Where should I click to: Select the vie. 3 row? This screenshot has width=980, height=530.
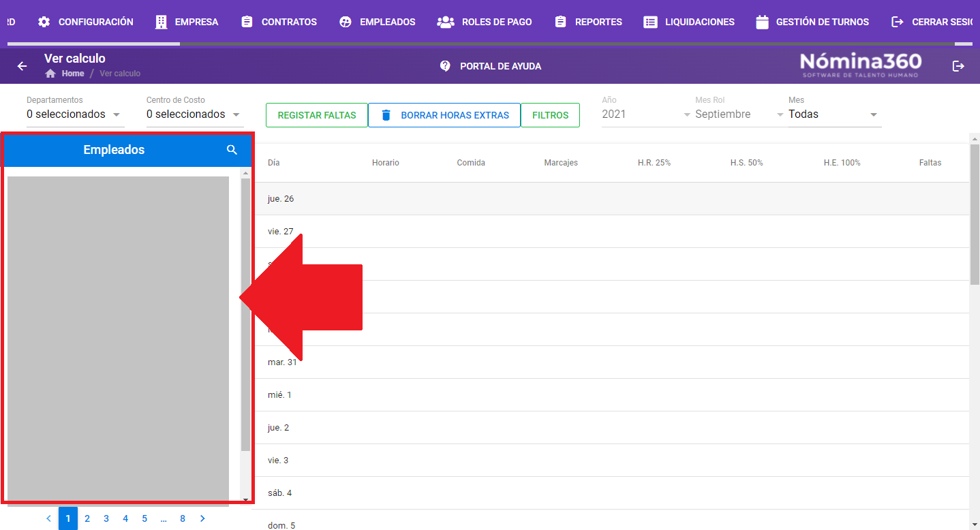(611, 461)
